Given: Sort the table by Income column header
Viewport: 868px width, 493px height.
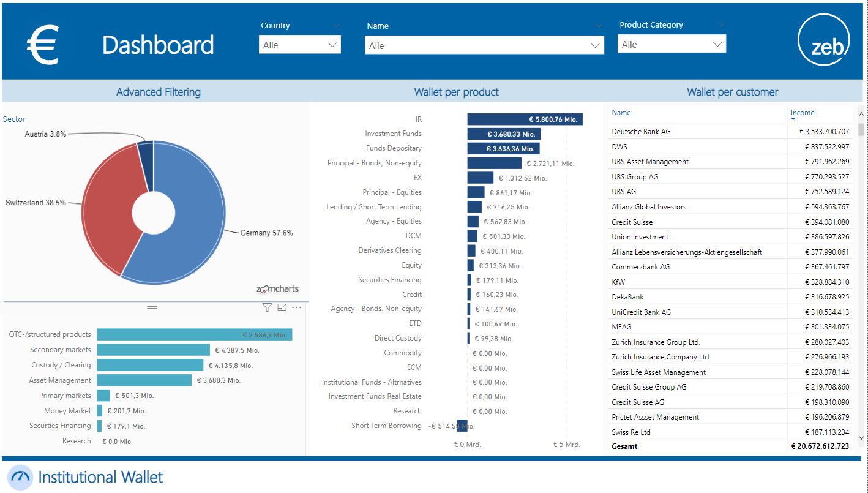Looking at the screenshot, I should pyautogui.click(x=803, y=113).
